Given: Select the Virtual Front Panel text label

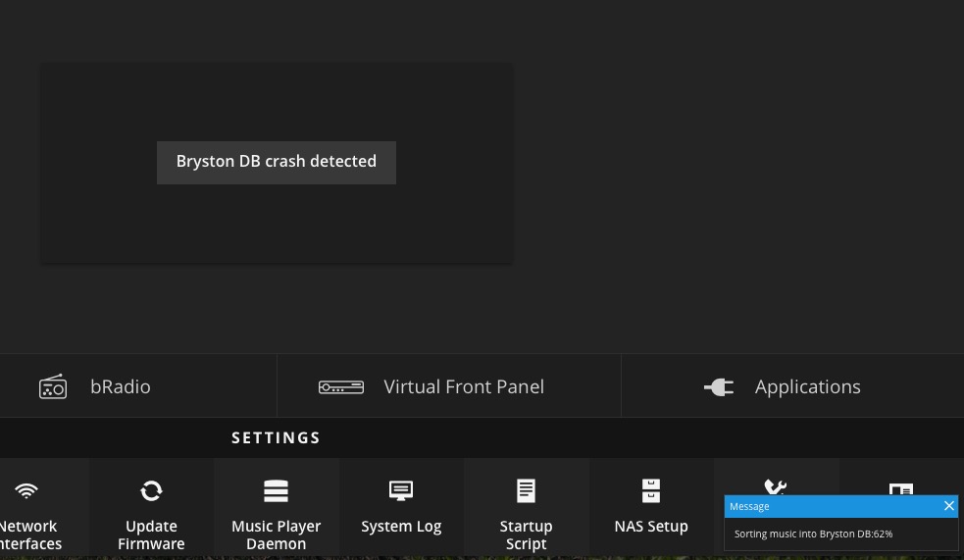Looking at the screenshot, I should pos(464,386).
